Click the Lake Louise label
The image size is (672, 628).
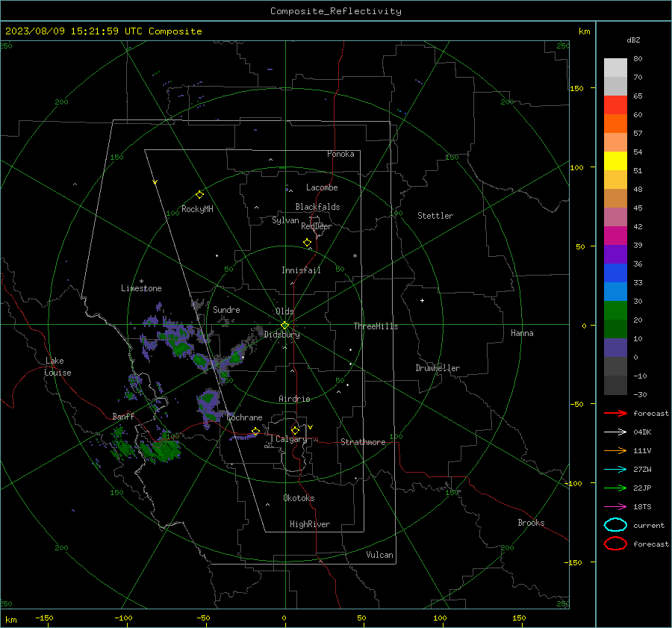(57, 367)
